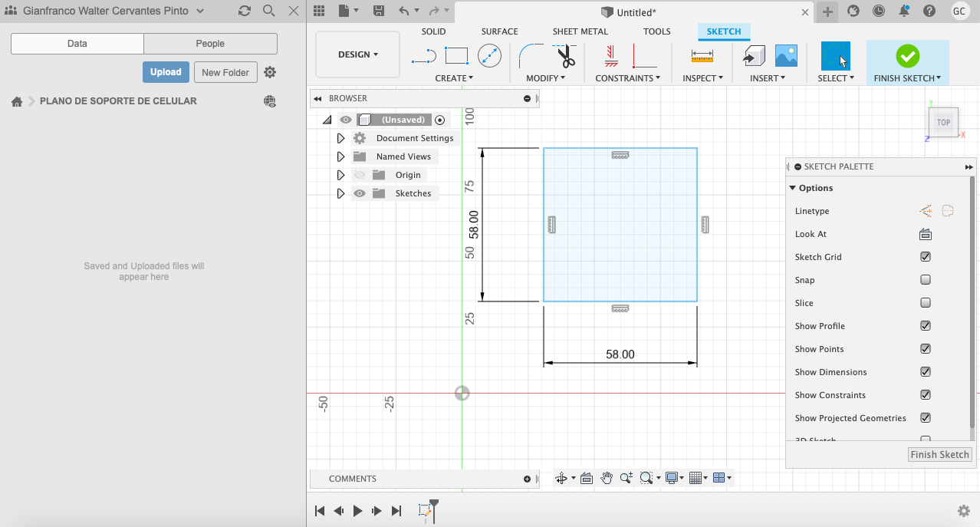Expand the Sketches folder node
980x527 pixels.
point(341,193)
